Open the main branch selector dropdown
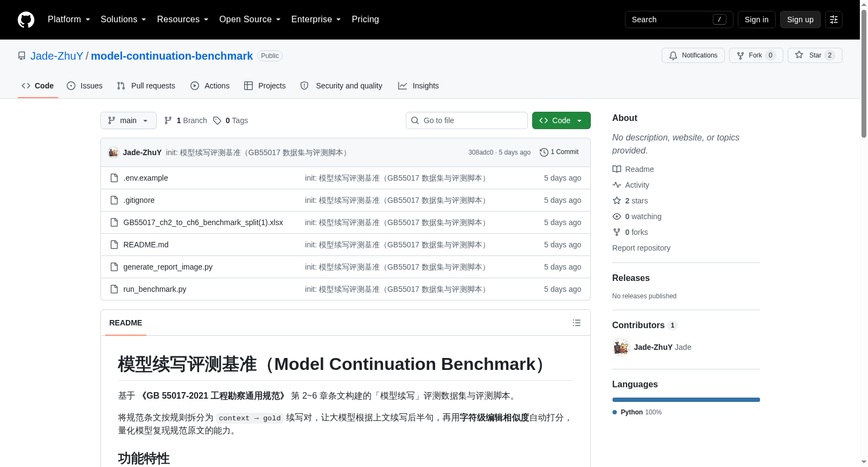 pyautogui.click(x=129, y=120)
